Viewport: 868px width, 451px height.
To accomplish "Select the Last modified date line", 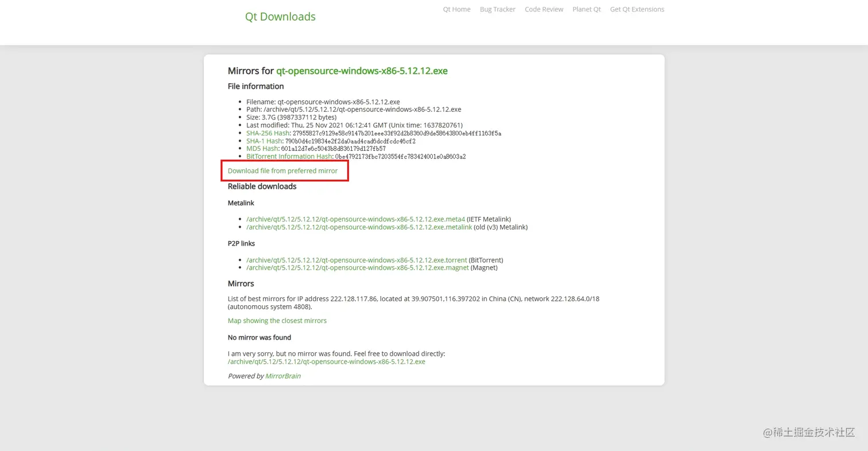I will (354, 125).
